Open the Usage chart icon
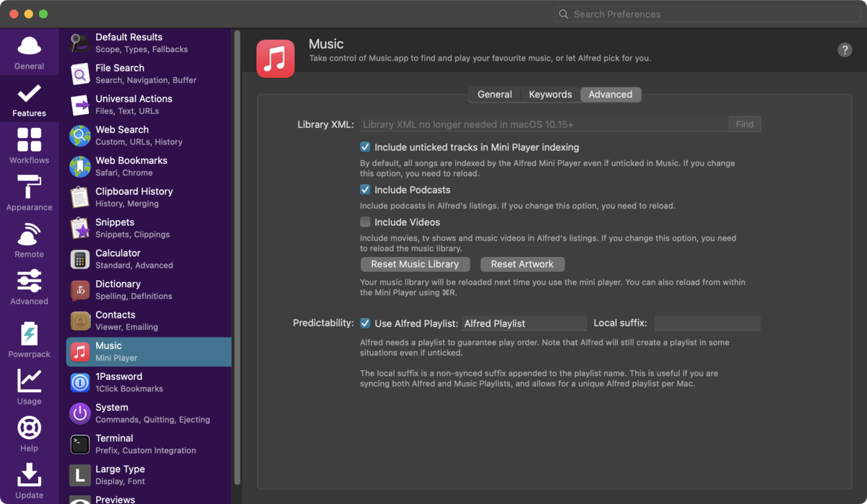867x504 pixels. click(x=29, y=381)
